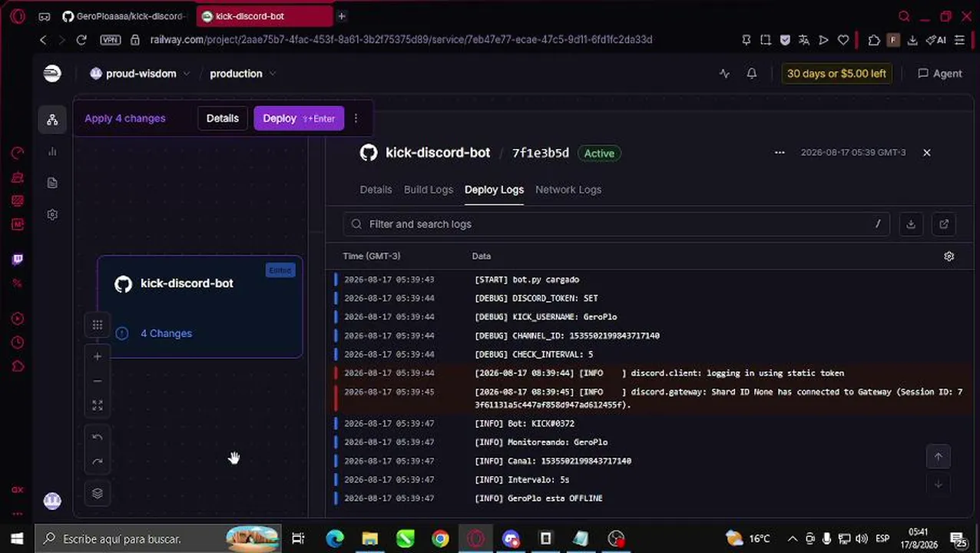The image size is (980, 553).
Task: Open the more options menu beside Deploy
Action: tap(356, 118)
